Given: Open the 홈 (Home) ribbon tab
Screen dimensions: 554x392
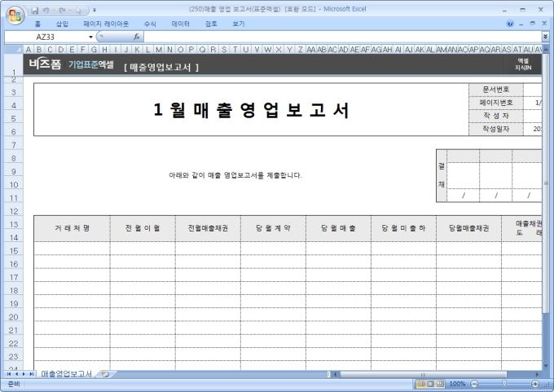Looking at the screenshot, I should [37, 24].
